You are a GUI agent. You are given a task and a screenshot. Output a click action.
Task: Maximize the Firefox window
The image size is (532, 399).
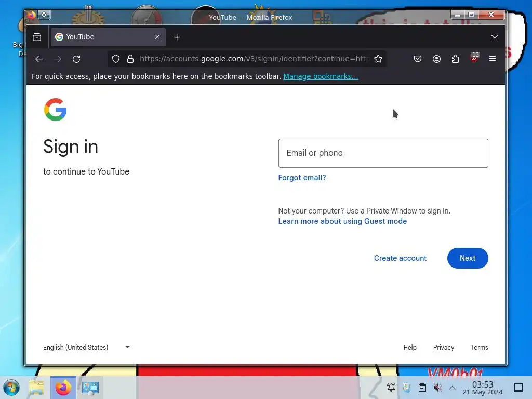(x=471, y=15)
